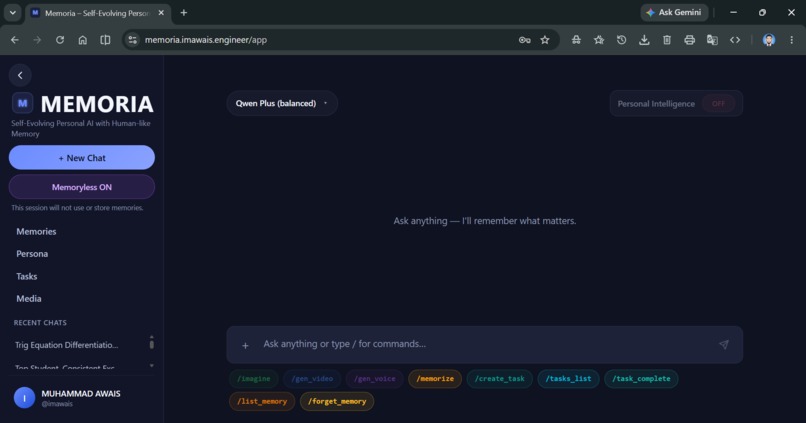806x423 pixels.
Task: Open developer tools code icon
Action: pyautogui.click(x=735, y=40)
